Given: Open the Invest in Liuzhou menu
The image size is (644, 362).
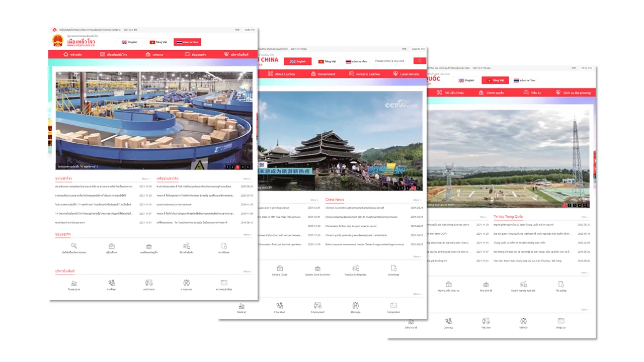Looking at the screenshot, I should click(364, 74).
